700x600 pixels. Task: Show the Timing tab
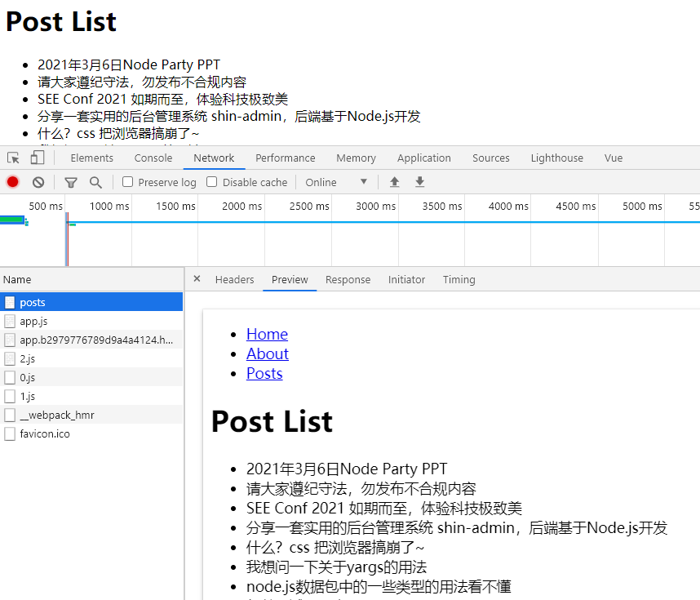(459, 280)
